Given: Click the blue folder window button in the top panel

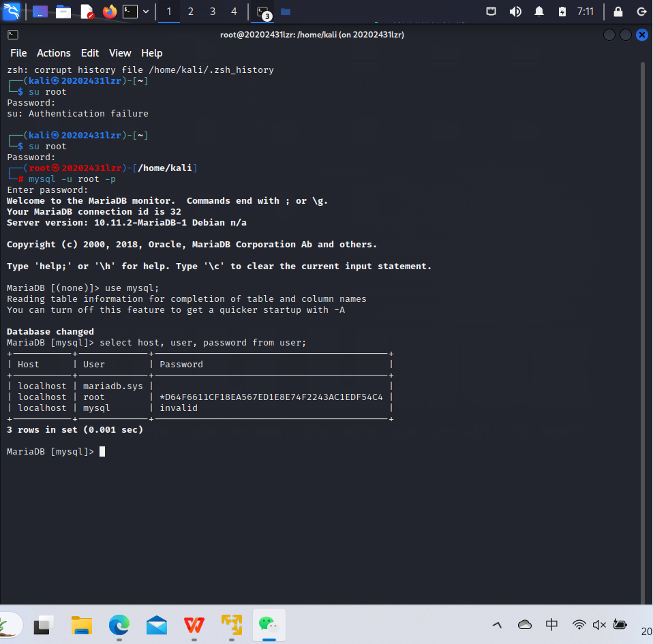Looking at the screenshot, I should pyautogui.click(x=286, y=12).
